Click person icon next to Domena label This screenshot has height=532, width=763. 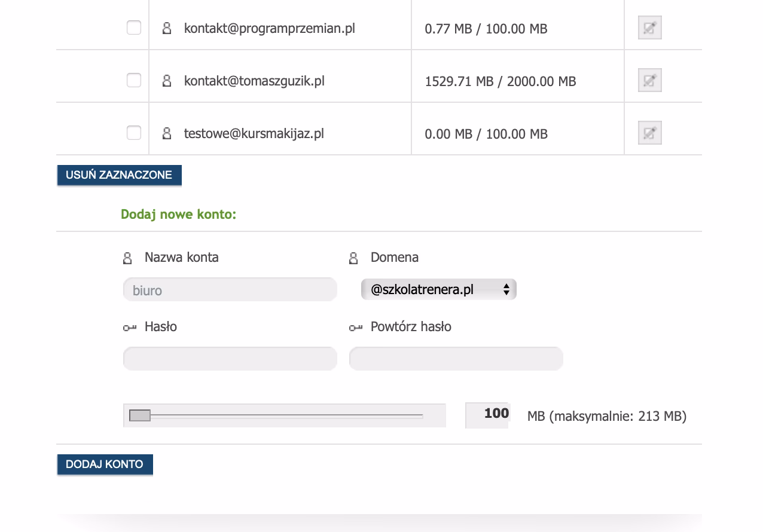click(x=353, y=257)
